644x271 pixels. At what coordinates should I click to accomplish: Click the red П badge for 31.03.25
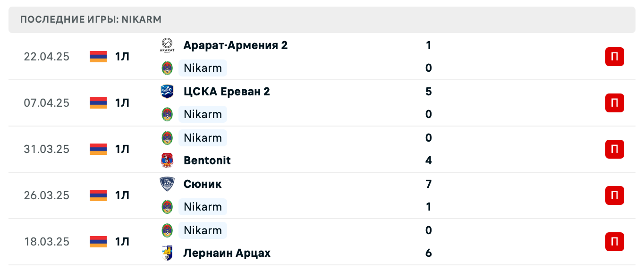pyautogui.click(x=614, y=149)
